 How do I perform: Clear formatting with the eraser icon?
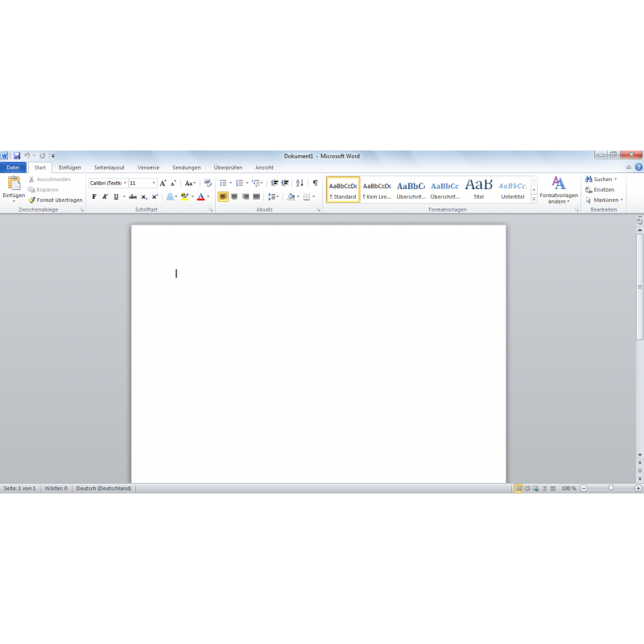tap(208, 184)
